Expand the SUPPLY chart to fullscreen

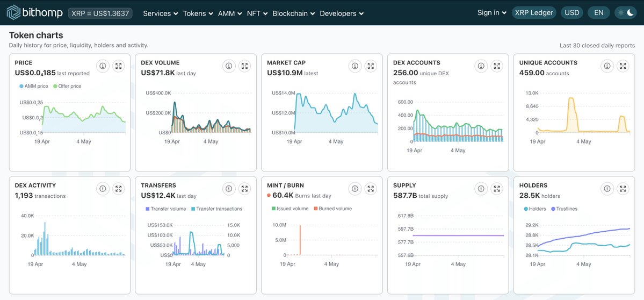pyautogui.click(x=496, y=189)
